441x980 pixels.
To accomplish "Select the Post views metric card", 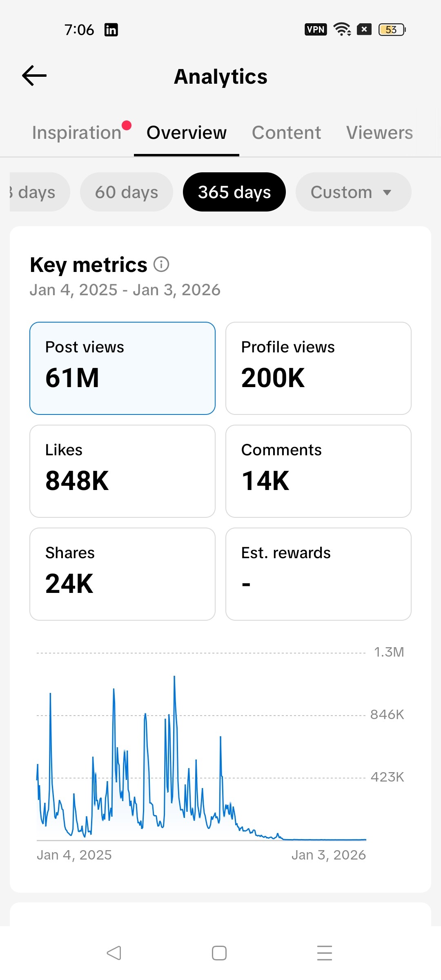I will coord(122,368).
